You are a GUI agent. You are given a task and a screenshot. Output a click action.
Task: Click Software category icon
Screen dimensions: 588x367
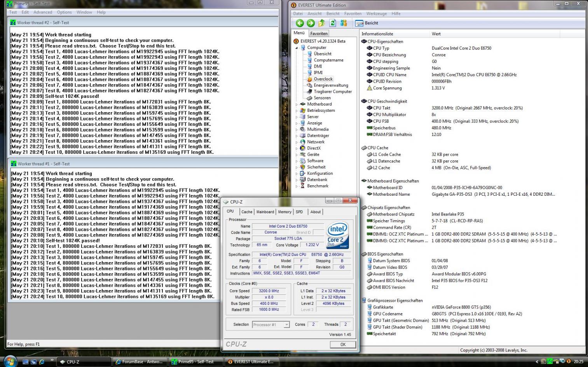[303, 161]
